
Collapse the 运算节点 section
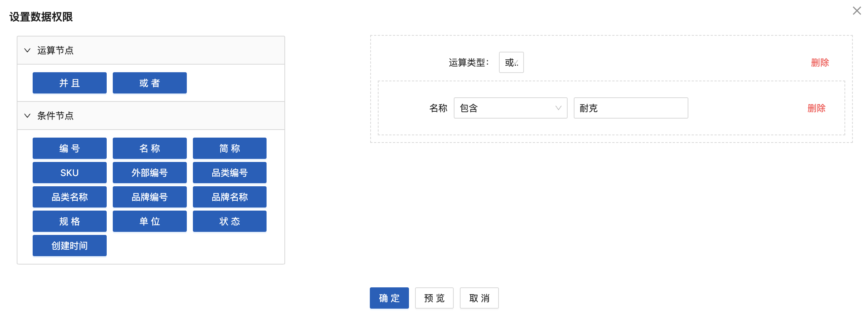[x=28, y=50]
